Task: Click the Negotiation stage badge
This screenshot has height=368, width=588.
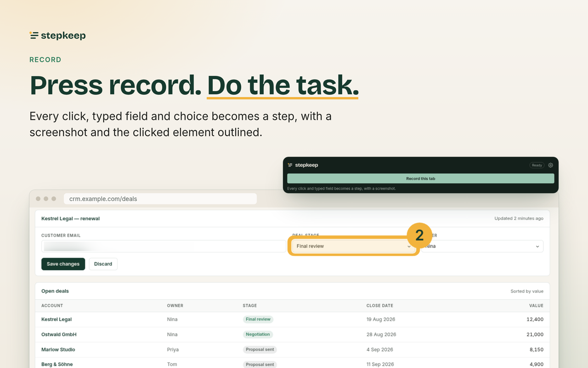Action: pos(258,334)
